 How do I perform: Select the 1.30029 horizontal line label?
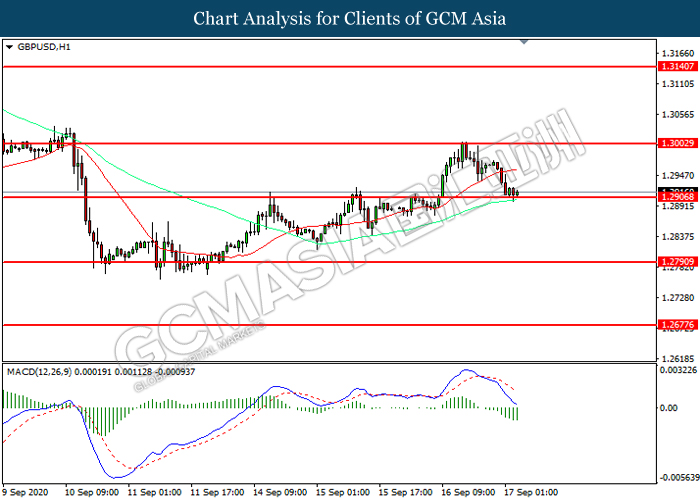click(x=677, y=143)
